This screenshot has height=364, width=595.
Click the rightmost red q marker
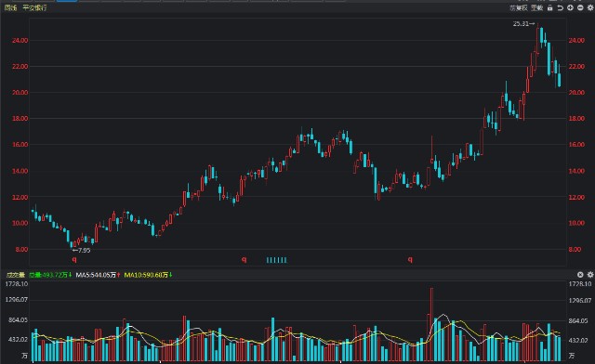click(410, 260)
